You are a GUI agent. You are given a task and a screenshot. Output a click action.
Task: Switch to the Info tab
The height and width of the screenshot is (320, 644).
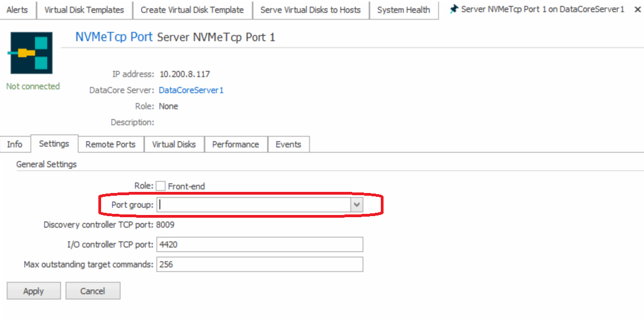[15, 144]
